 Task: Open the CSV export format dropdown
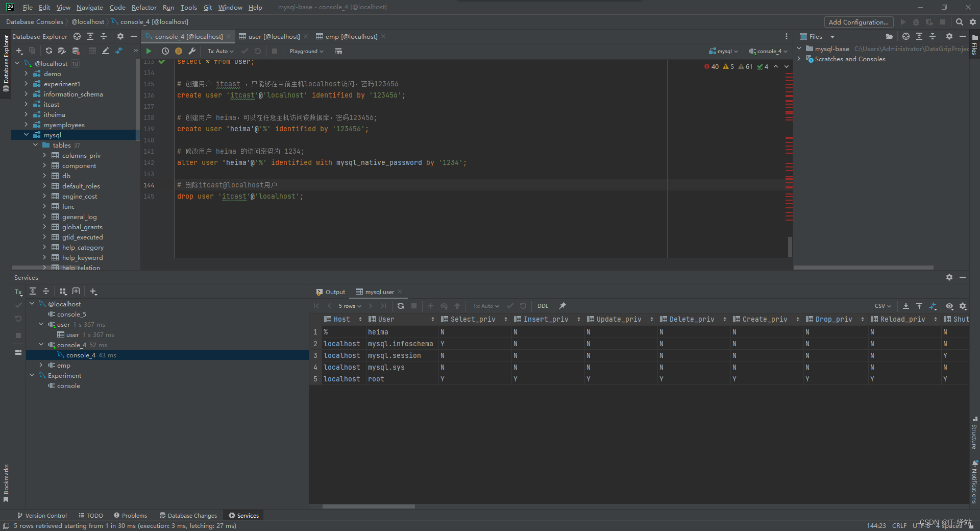[883, 306]
